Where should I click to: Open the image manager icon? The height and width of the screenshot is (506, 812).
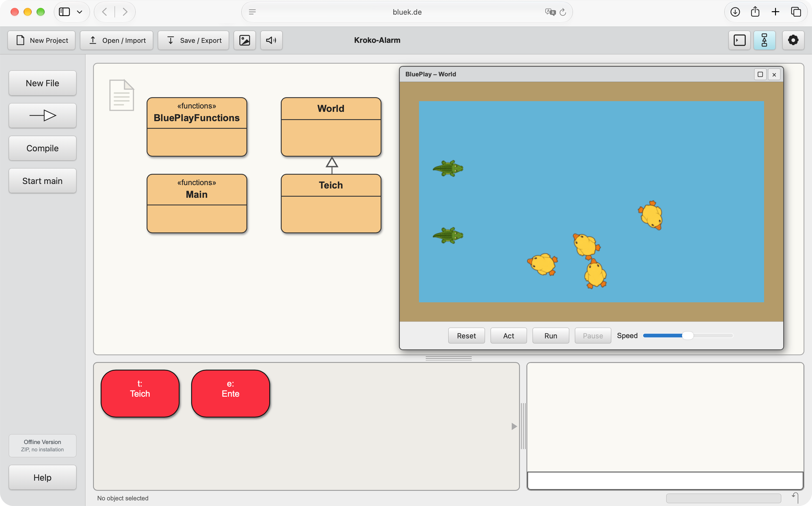[x=244, y=40]
